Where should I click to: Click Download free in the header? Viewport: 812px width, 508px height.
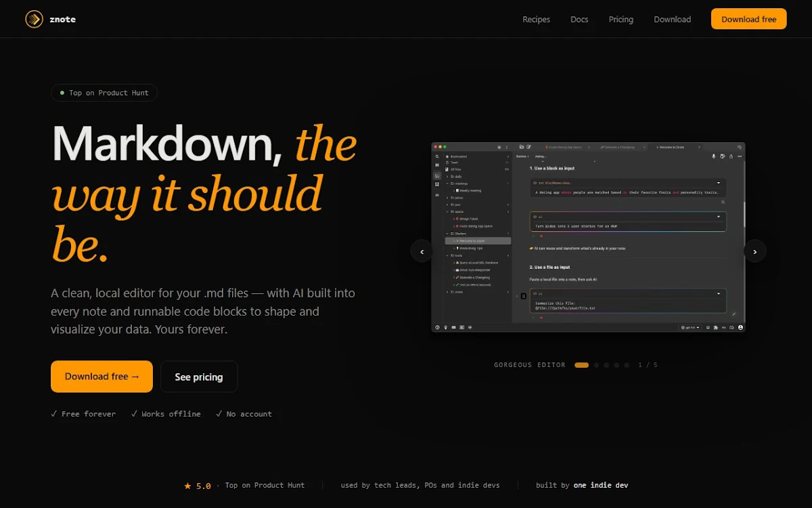click(x=748, y=19)
